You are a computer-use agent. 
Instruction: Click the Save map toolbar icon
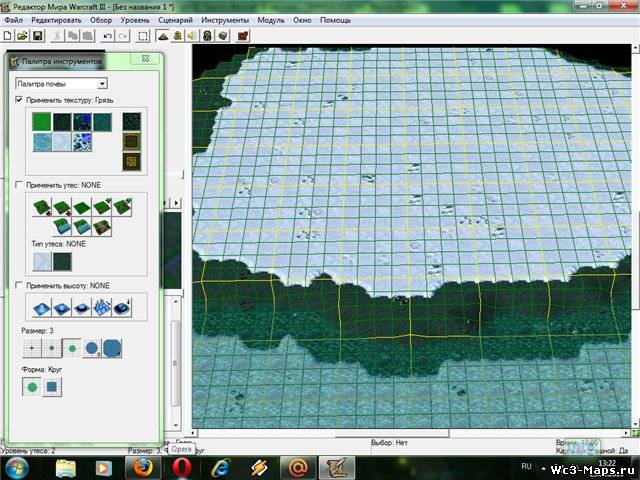37,36
